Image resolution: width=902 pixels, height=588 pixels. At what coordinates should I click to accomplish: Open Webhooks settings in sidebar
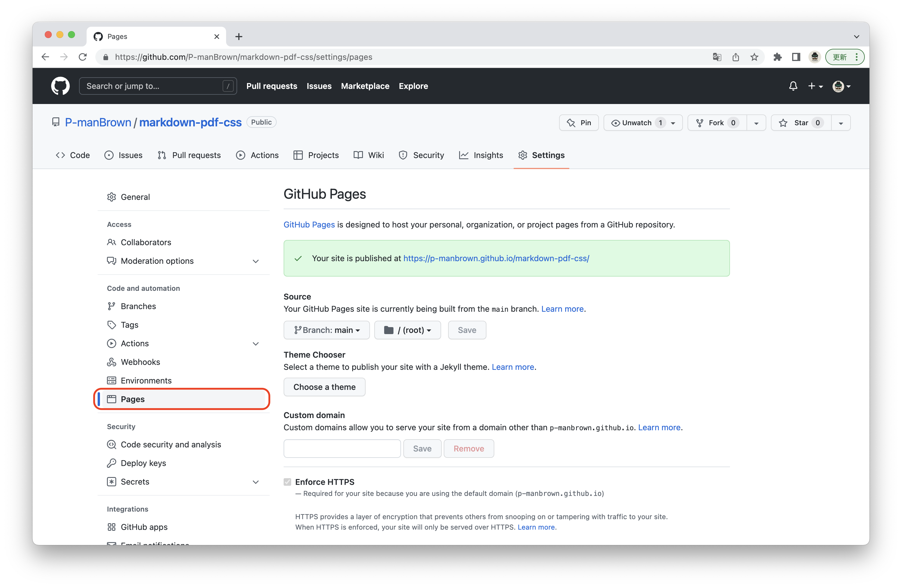tap(140, 362)
